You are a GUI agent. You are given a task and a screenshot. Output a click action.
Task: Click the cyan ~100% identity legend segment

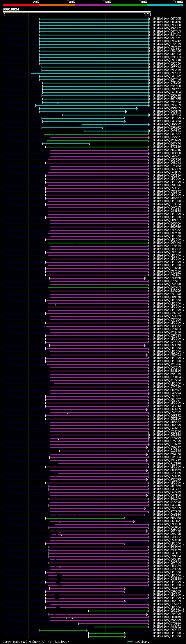pyautogui.click(x=165, y=5)
